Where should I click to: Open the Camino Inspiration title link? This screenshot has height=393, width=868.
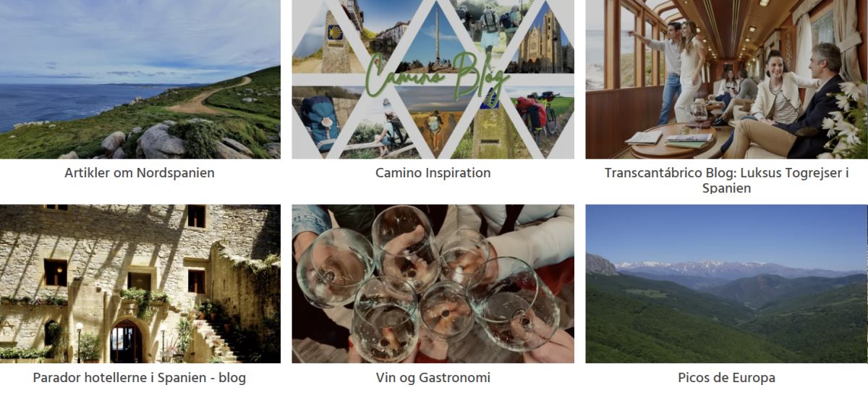point(433,173)
